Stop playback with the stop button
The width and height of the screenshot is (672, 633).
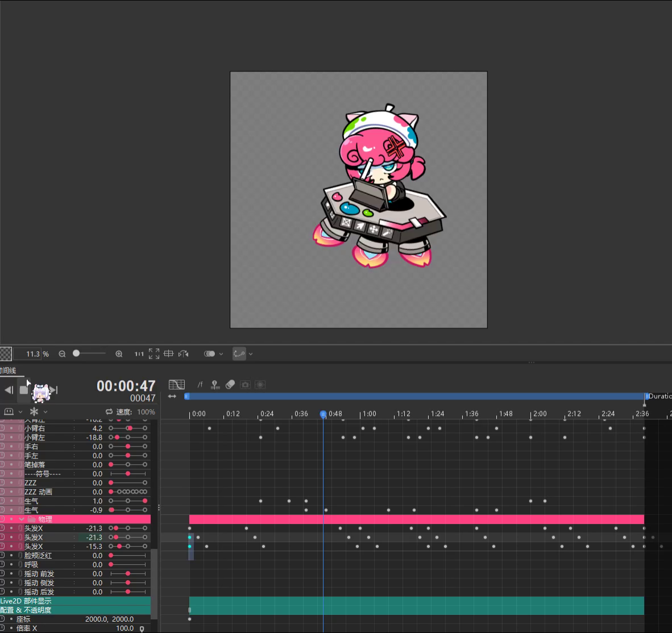click(24, 390)
